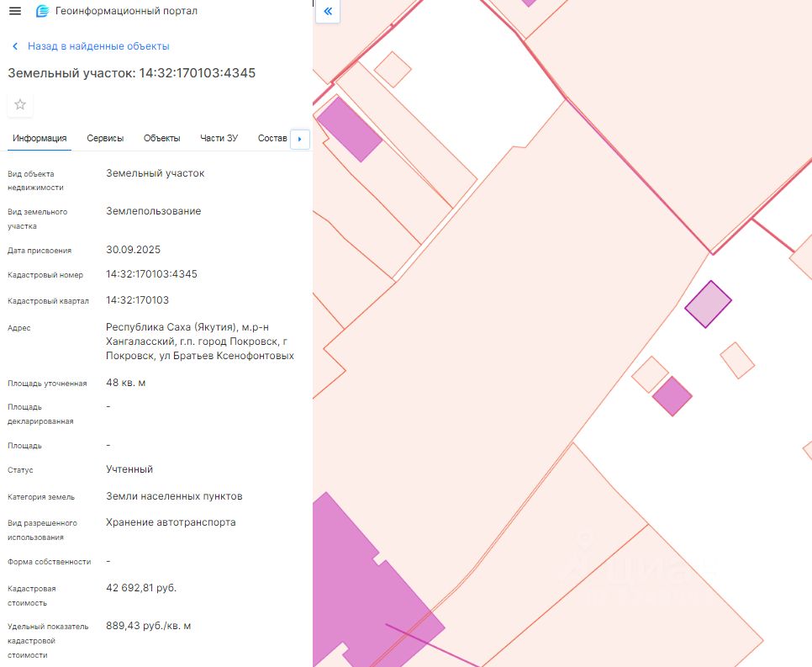
Task: Click the Кадастровый квартал value 14:32:170103
Action: (x=137, y=300)
